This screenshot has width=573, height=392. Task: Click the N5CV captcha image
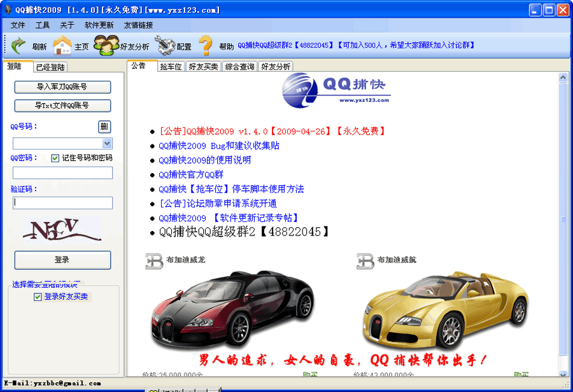click(62, 230)
